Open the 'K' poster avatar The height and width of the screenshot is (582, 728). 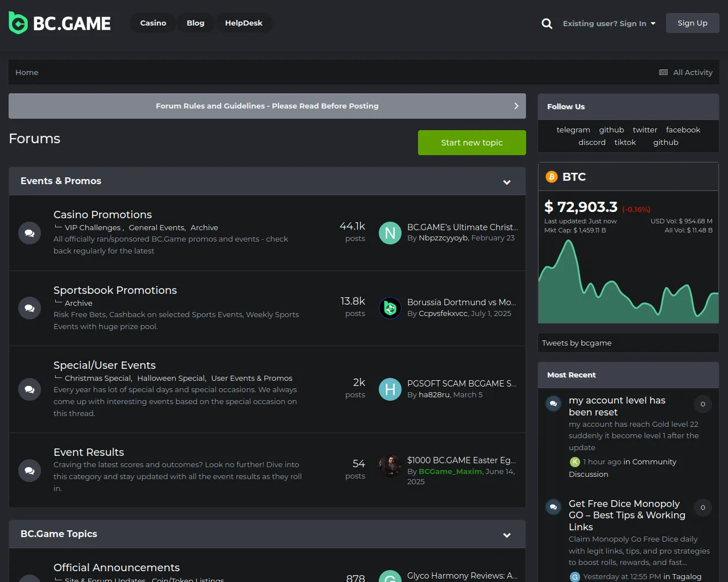(x=575, y=462)
